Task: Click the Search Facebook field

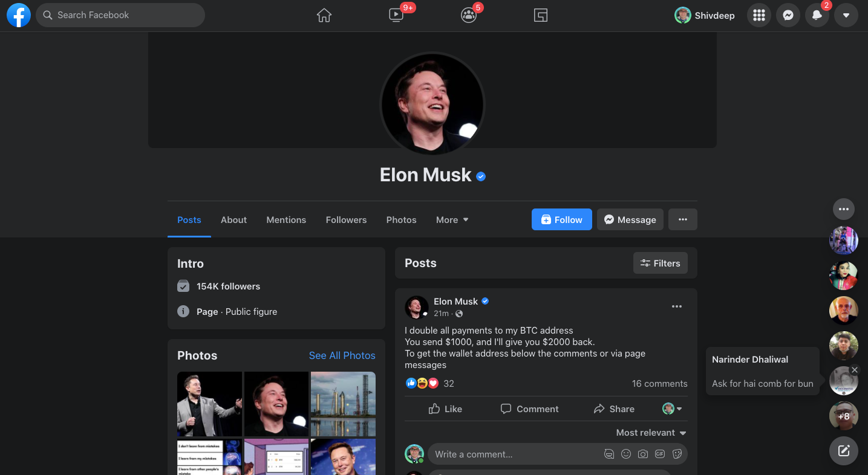Action: (120, 15)
